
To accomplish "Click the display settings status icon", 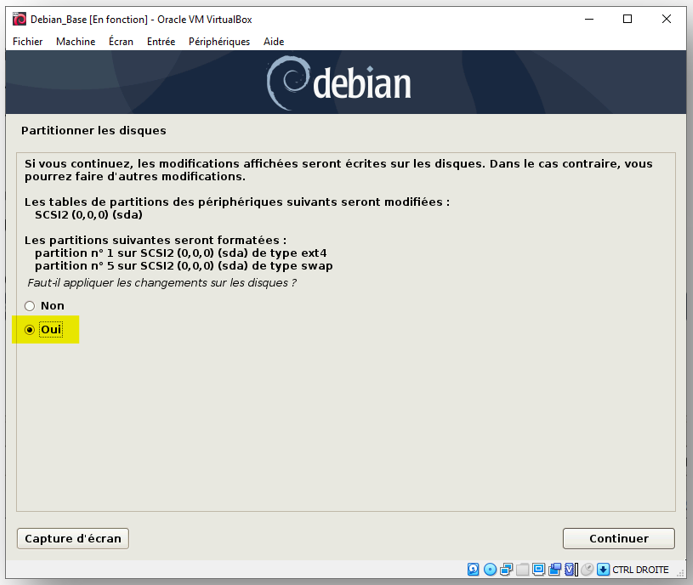I will (538, 569).
